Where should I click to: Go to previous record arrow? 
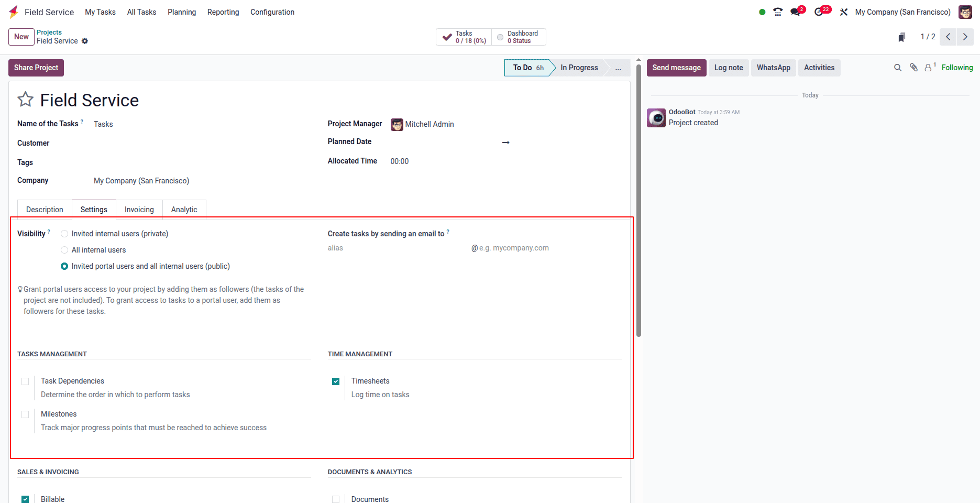point(948,37)
